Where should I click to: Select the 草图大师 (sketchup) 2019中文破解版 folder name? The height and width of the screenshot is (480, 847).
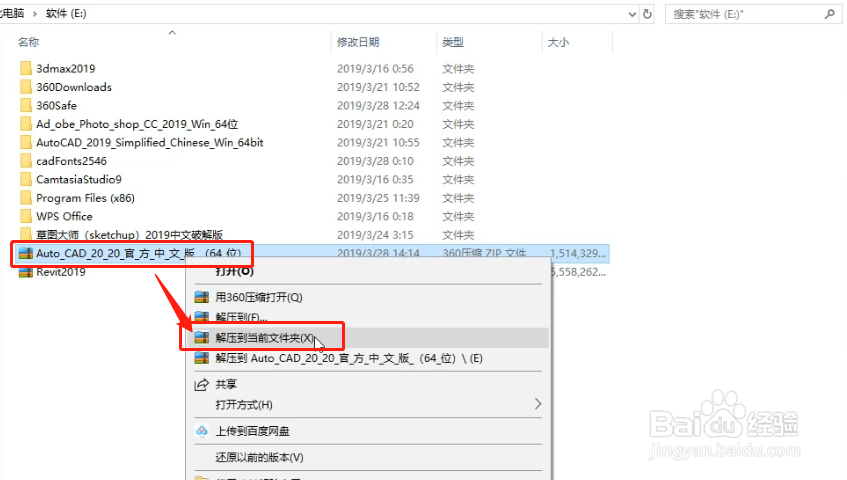pos(130,235)
